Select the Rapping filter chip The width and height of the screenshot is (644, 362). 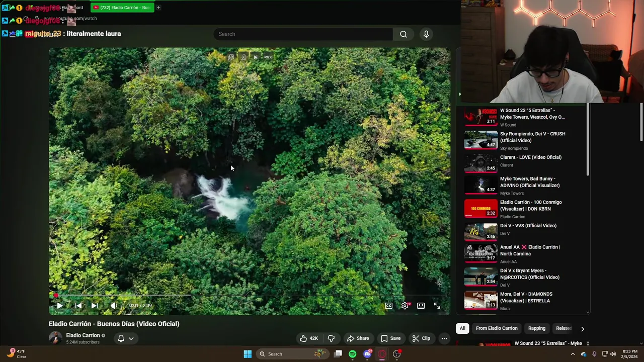[537, 328]
